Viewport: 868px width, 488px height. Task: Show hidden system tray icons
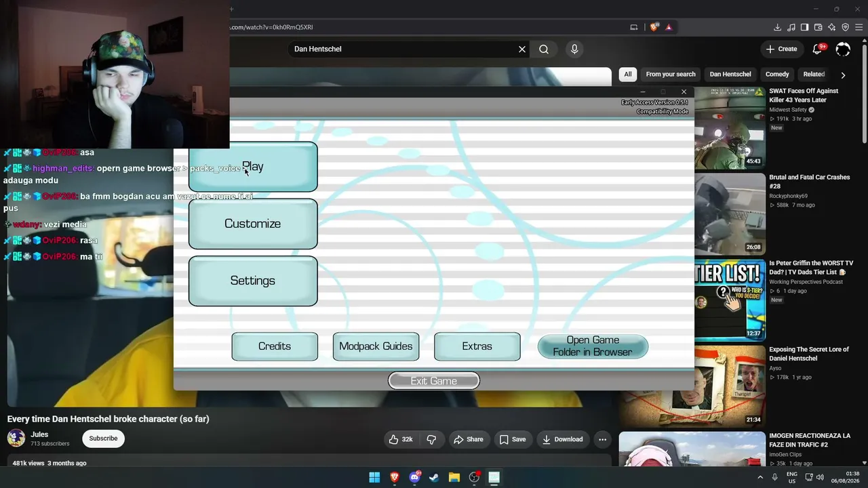[x=760, y=477]
